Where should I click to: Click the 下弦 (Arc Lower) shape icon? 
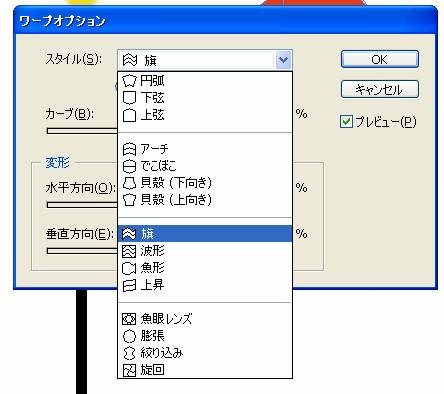click(x=129, y=98)
